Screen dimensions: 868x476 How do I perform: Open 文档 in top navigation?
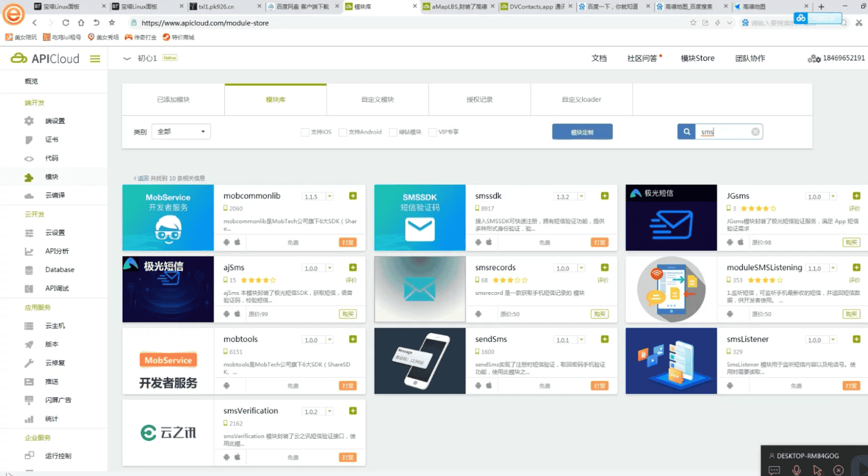(x=599, y=58)
